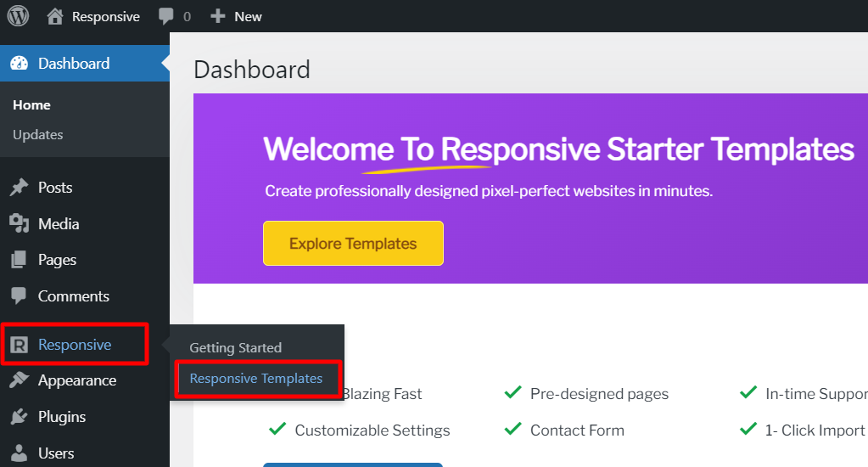The width and height of the screenshot is (868, 467).
Task: Open the Posts menu
Action: 55,188
